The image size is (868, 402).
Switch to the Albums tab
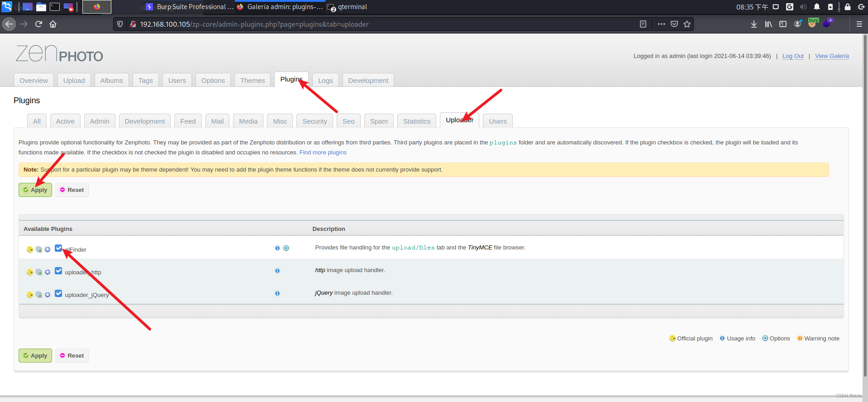[x=112, y=80]
